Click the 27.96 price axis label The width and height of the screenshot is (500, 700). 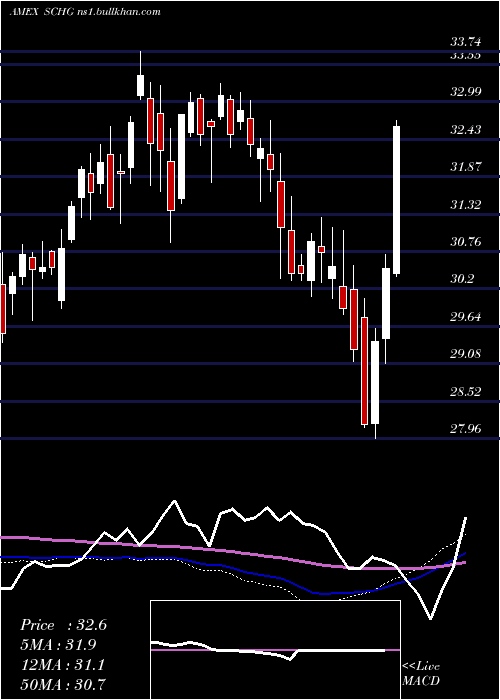(x=466, y=429)
